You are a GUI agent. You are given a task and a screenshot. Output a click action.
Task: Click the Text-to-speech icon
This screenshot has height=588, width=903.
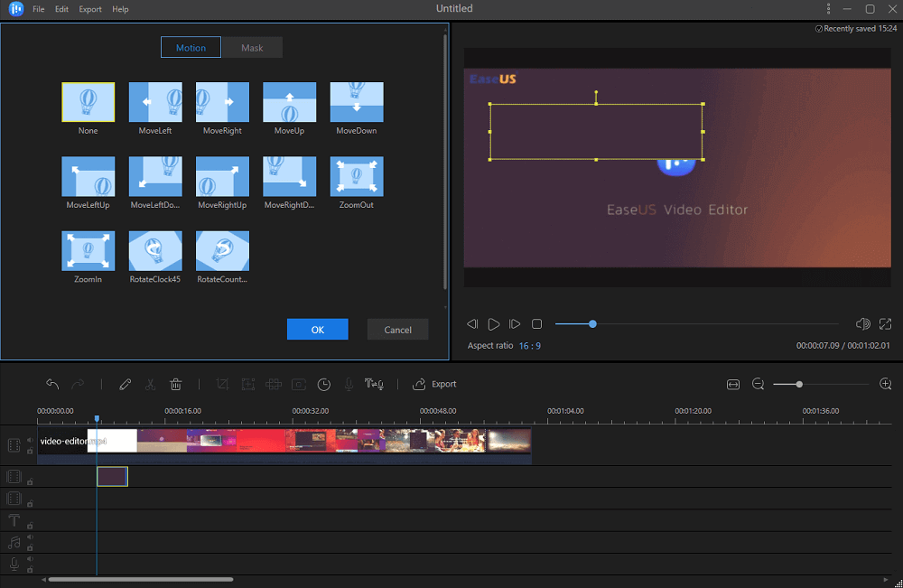(374, 384)
